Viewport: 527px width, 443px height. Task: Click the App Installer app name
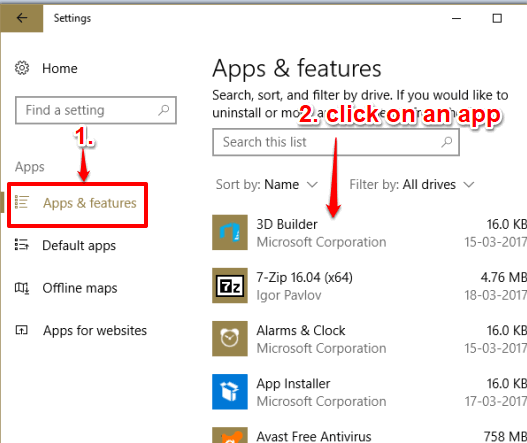click(x=293, y=384)
